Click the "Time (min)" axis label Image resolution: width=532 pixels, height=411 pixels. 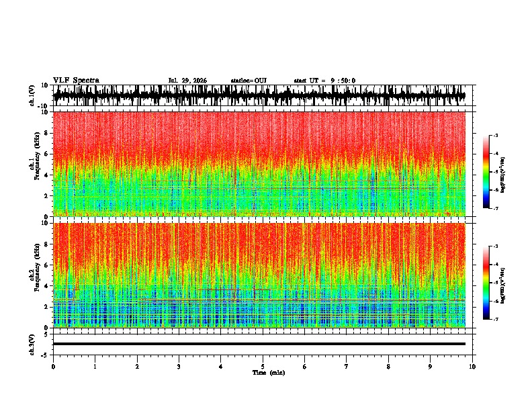(x=269, y=373)
